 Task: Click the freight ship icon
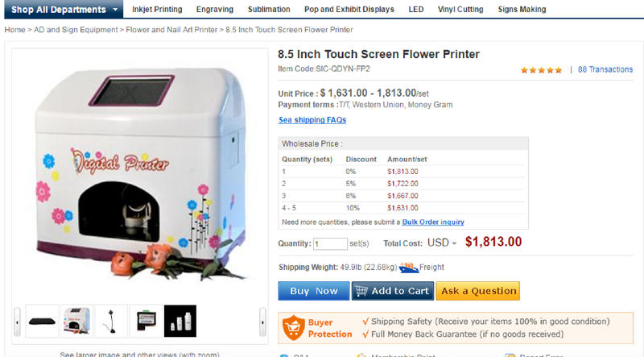(409, 268)
